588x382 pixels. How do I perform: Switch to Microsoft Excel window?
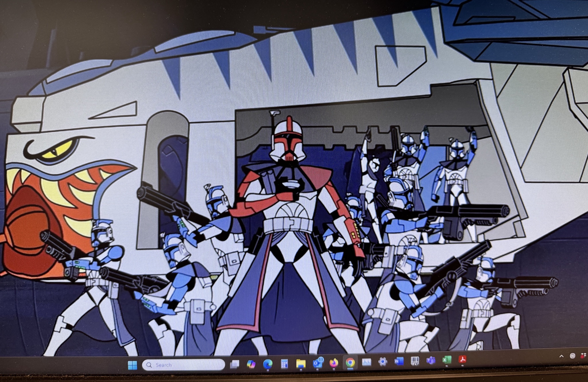pos(446,360)
